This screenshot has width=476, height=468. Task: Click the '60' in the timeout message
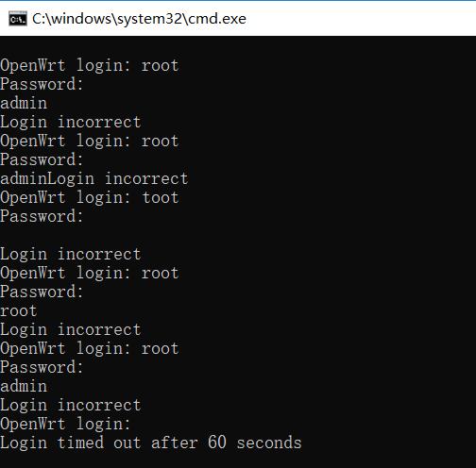[217, 443]
